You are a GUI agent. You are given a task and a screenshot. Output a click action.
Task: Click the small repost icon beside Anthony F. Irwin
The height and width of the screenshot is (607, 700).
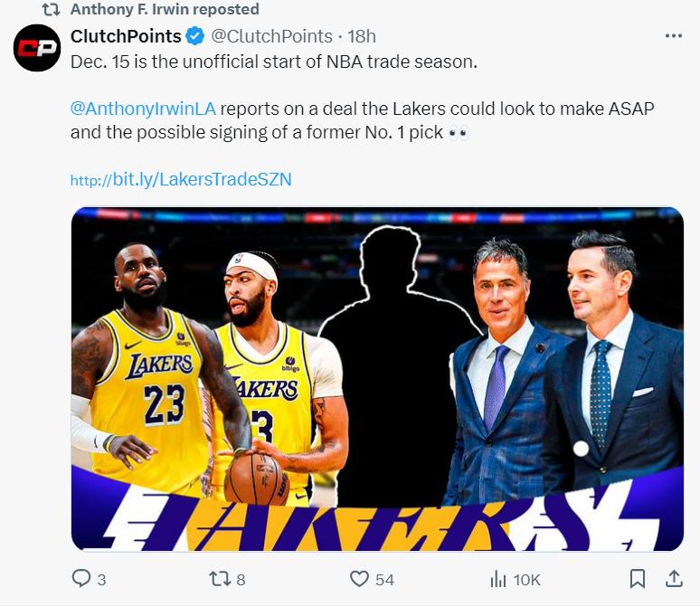pos(52,9)
